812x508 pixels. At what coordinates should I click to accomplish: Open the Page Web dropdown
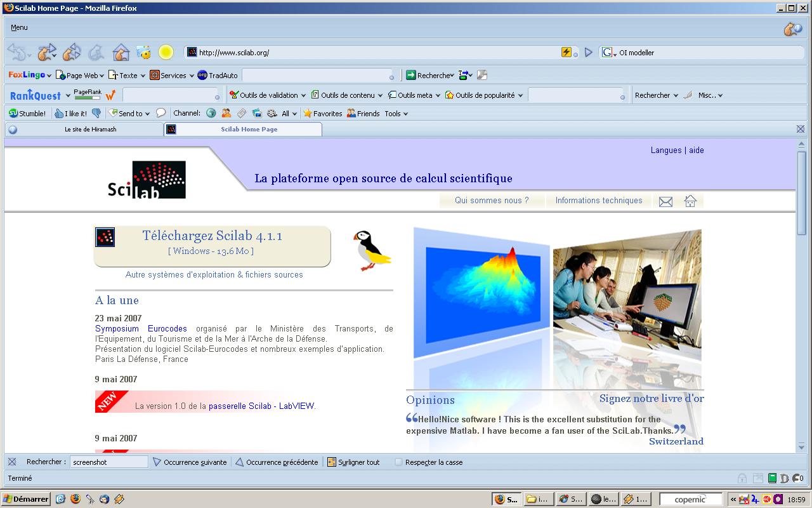click(x=79, y=75)
